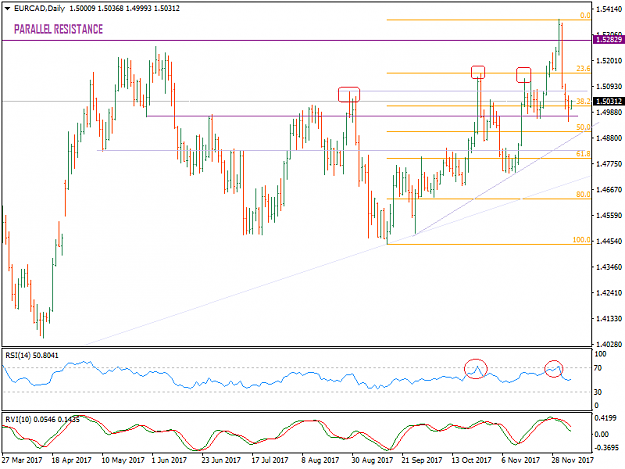Click the 27 Mar 2017 date label
625x469 pixels.
(22, 460)
